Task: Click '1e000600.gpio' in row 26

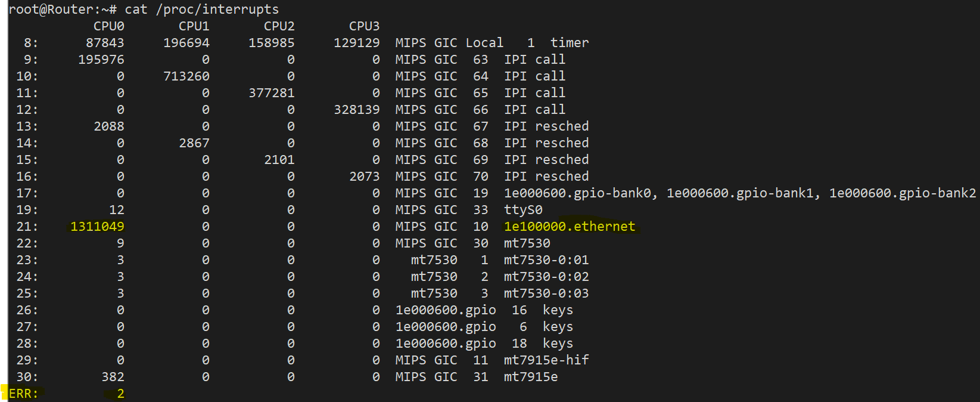Action: coord(446,310)
